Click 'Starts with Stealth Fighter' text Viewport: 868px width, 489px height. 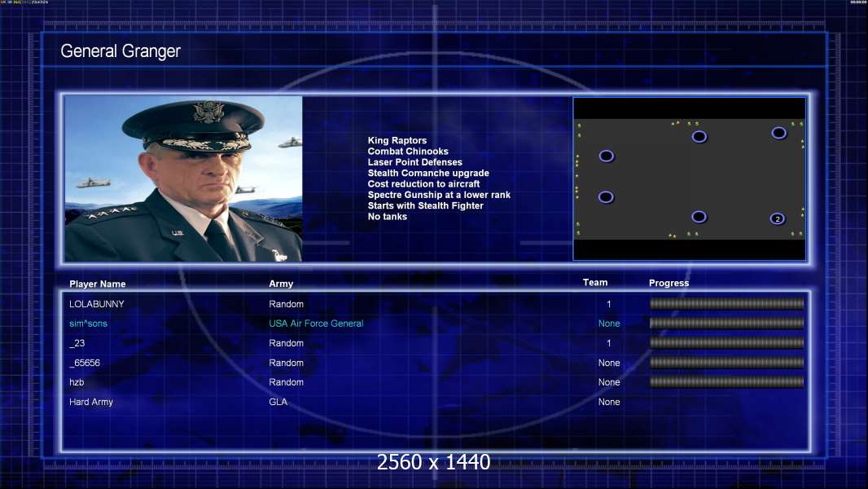(x=425, y=205)
